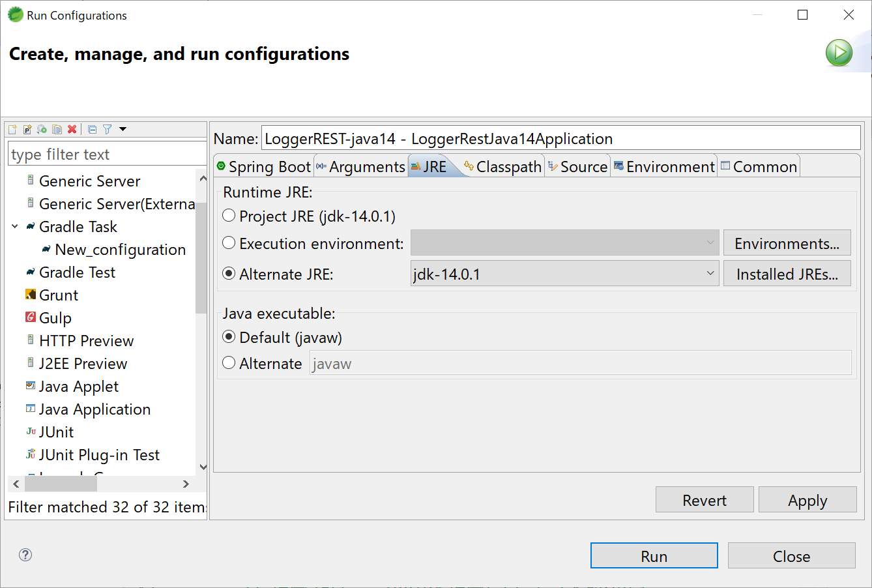Maximize the Run Configurations window
Screen dimensions: 872x588
[802, 14]
